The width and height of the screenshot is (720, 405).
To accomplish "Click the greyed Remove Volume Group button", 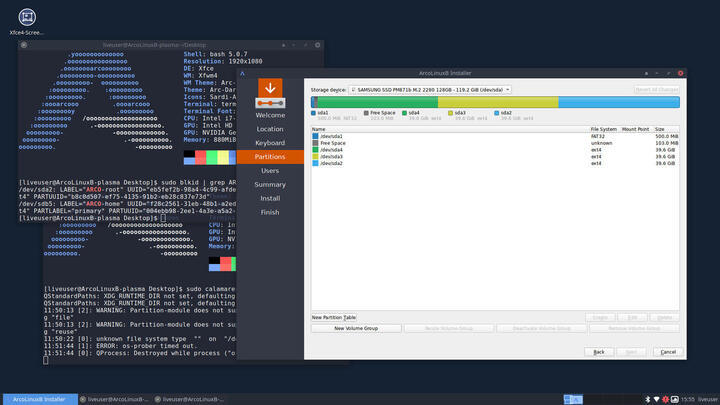I will click(634, 328).
